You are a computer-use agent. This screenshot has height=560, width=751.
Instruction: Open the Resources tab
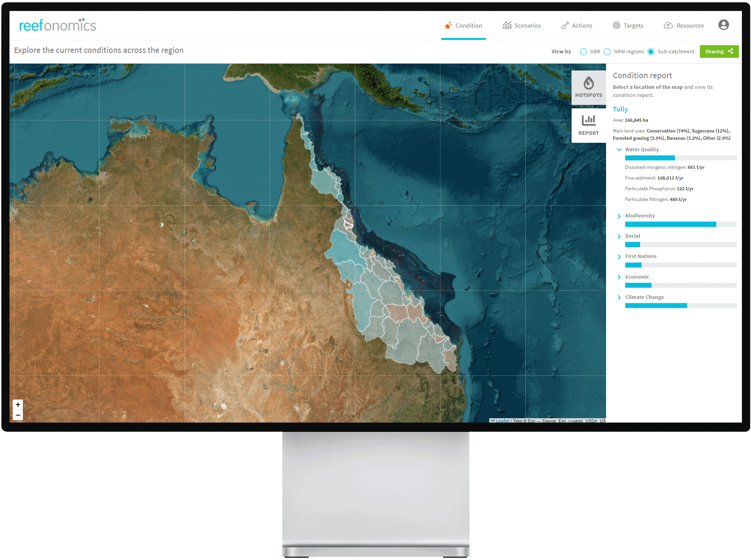pos(684,25)
